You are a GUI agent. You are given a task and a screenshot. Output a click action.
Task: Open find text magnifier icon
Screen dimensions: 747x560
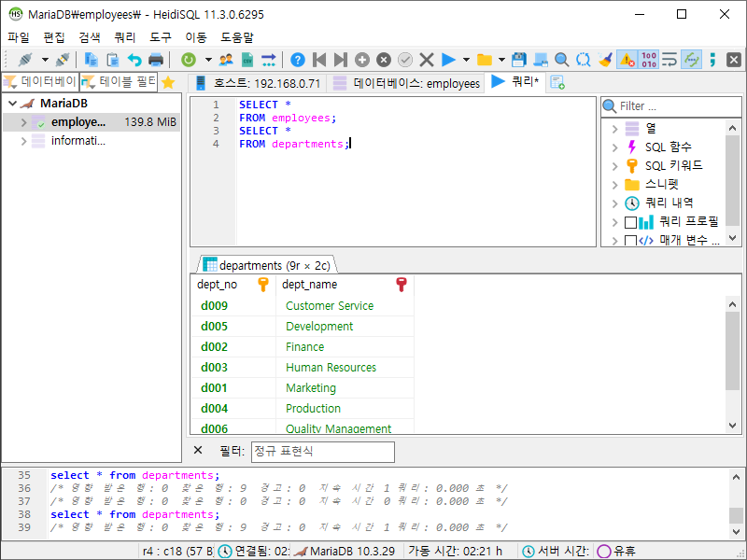[562, 60]
